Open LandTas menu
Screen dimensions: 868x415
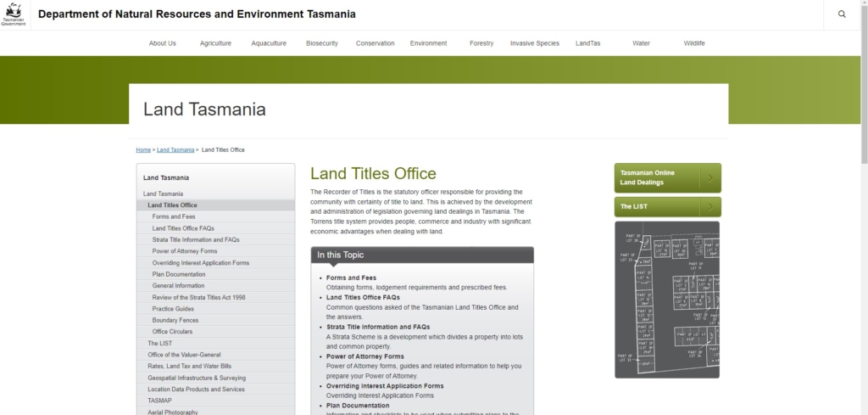[x=588, y=43]
